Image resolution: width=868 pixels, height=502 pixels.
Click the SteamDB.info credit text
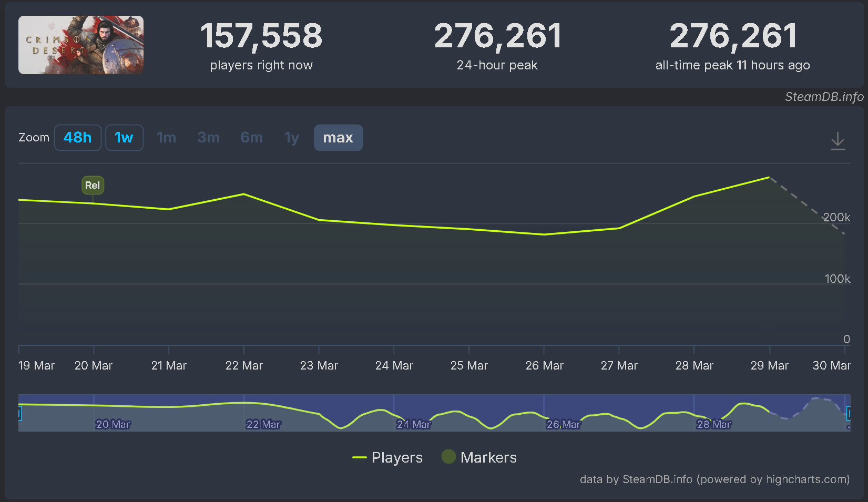[x=824, y=97]
